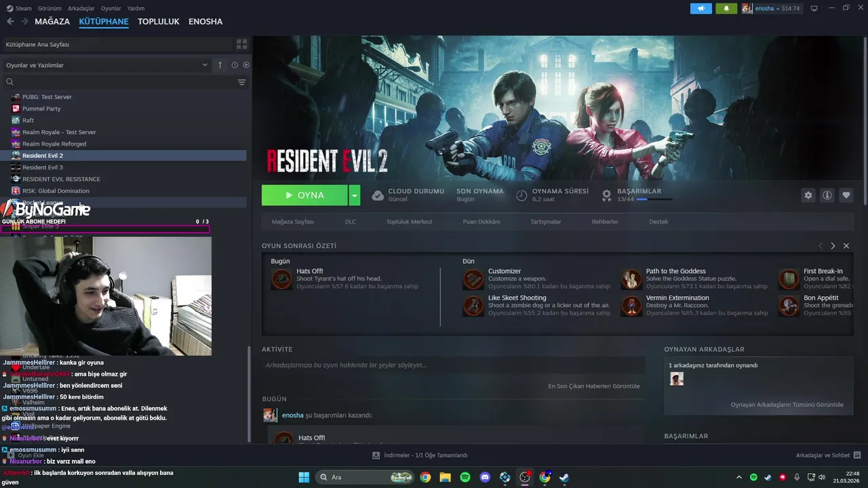The height and width of the screenshot is (488, 868).
Task: Click the activity comment input field
Action: pyautogui.click(x=453, y=365)
